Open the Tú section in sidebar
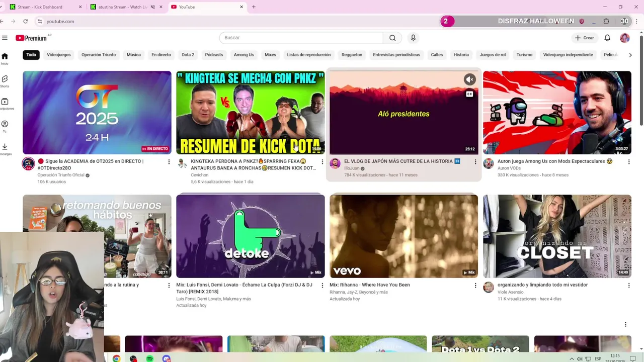644x362 pixels. [5, 126]
